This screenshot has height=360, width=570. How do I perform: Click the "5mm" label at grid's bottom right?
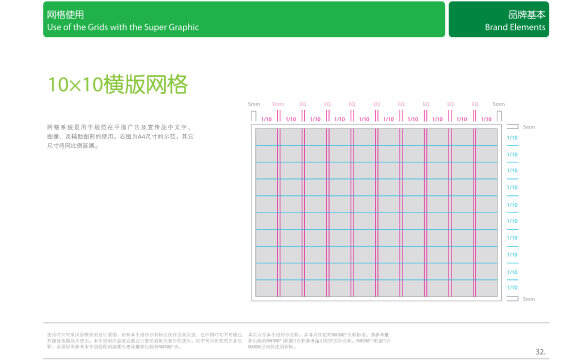tap(529, 299)
